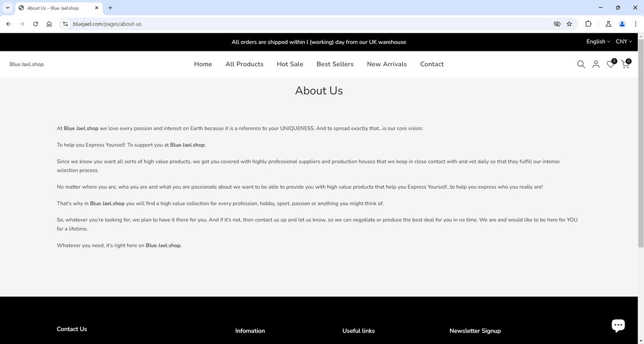Open the Chrome profile avatar
Image resolution: width=644 pixels, height=344 pixels.
pos(622,24)
